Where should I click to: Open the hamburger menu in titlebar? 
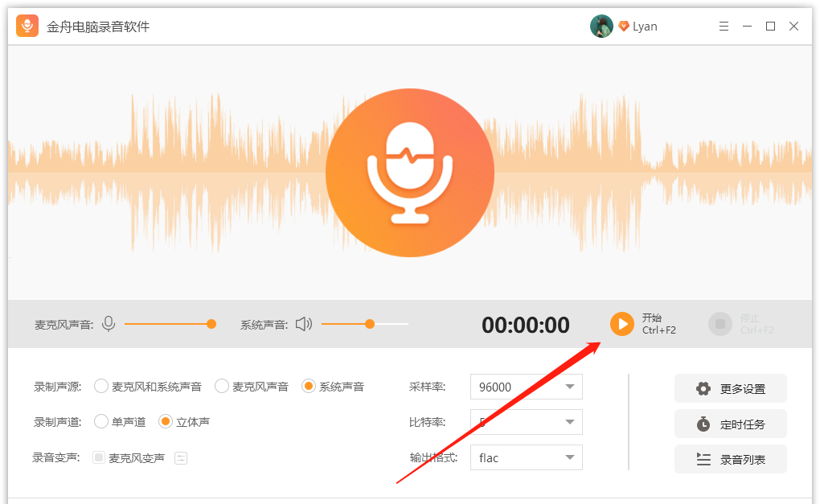[x=723, y=26]
